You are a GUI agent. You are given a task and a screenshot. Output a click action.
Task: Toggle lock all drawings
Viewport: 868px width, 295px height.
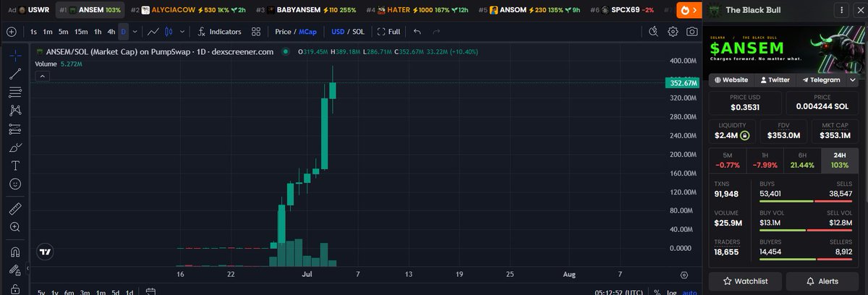point(14,288)
